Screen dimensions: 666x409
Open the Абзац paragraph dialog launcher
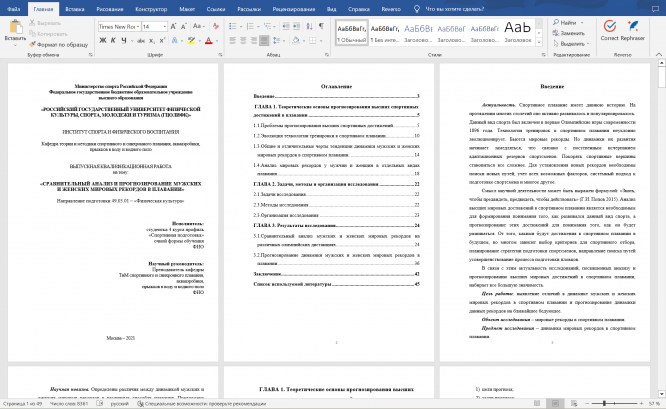327,55
